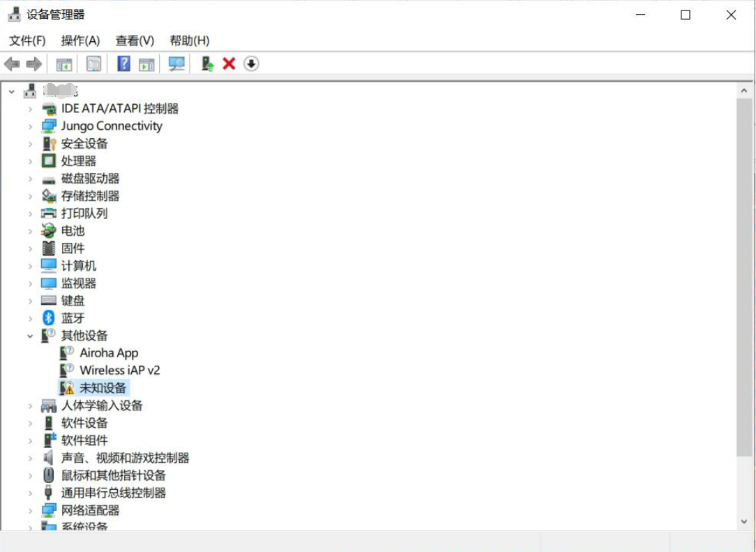Click the 通用串行总线控制器 USB icon
The width and height of the screenshot is (756, 552).
coord(49,492)
